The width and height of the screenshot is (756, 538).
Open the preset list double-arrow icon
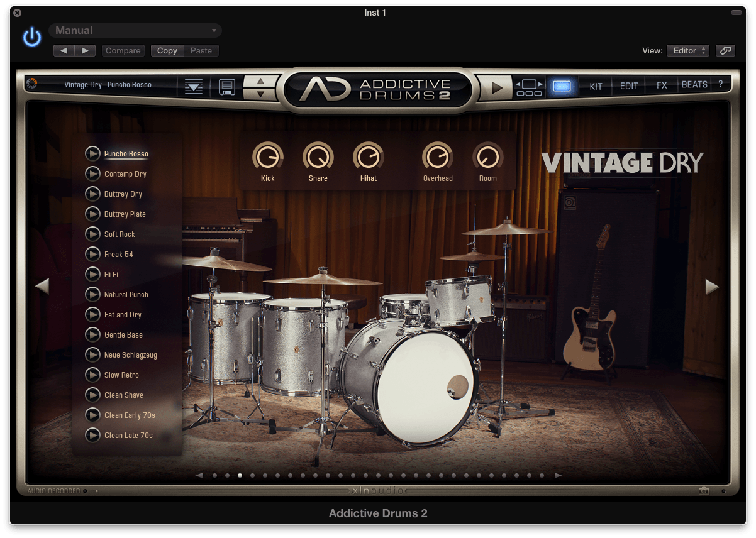coord(193,85)
